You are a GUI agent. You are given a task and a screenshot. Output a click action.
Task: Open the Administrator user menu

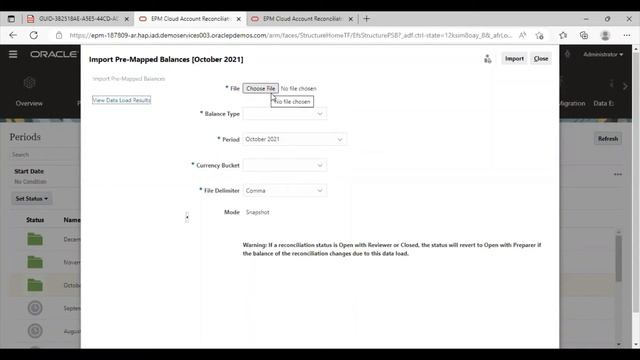pyautogui.click(x=603, y=54)
